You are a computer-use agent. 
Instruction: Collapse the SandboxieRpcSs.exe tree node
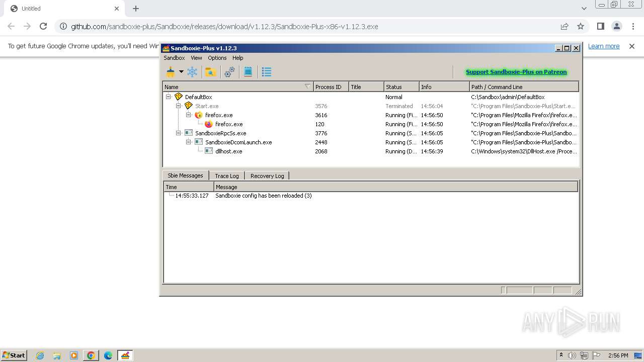[179, 133]
